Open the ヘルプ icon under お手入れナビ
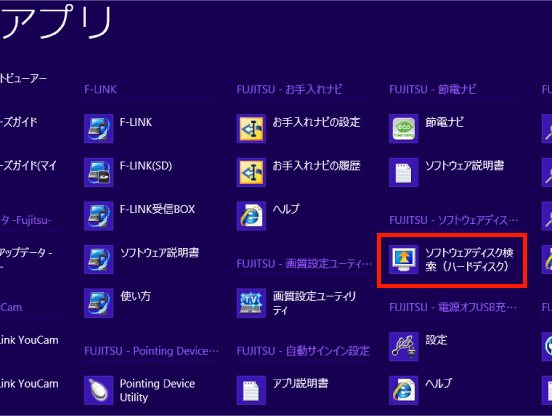 (x=251, y=216)
